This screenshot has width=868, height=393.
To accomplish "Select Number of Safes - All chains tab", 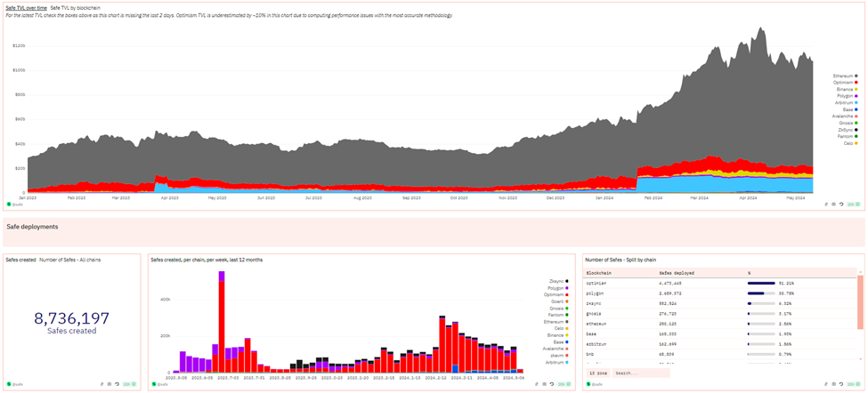I will coord(69,260).
